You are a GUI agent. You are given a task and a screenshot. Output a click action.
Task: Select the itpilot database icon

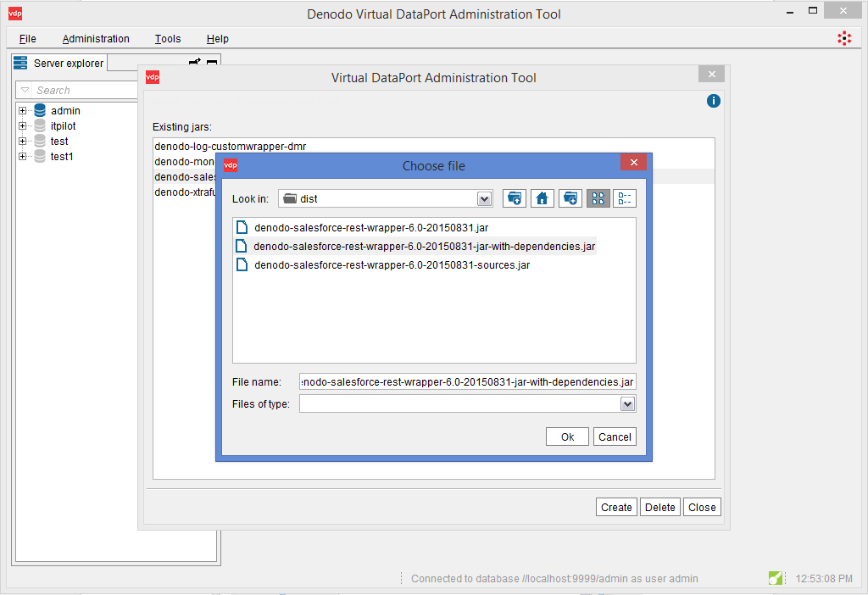(x=40, y=125)
